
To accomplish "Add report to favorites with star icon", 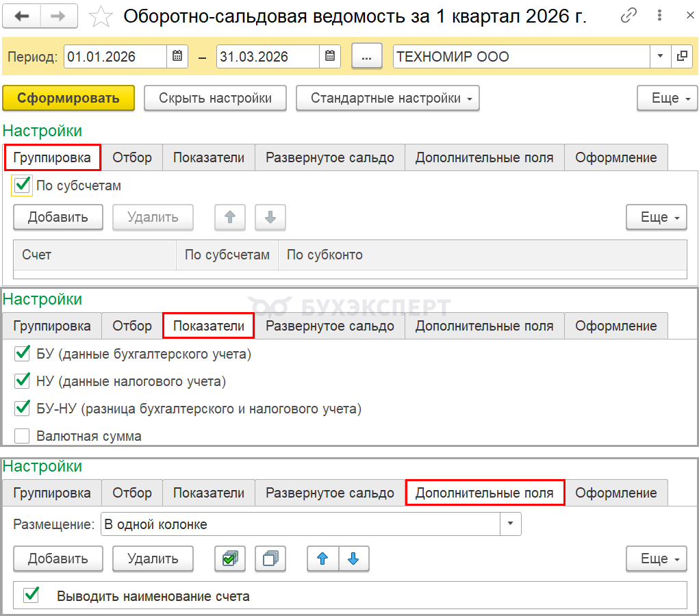I will (101, 16).
